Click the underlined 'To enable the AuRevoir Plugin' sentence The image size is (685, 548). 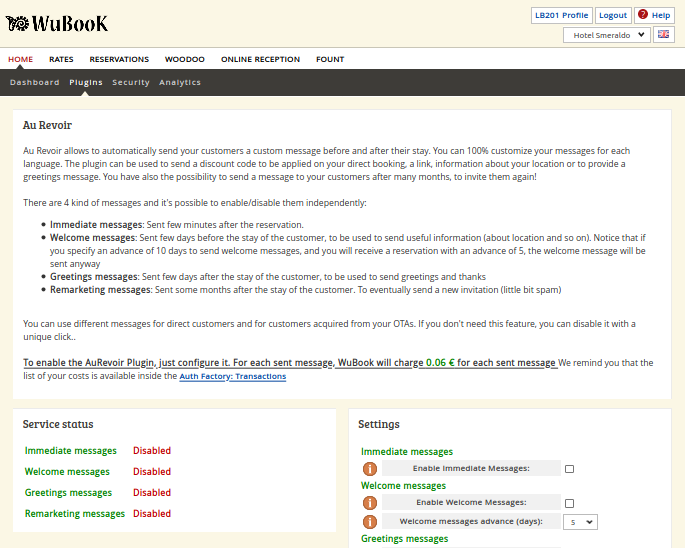(290, 363)
